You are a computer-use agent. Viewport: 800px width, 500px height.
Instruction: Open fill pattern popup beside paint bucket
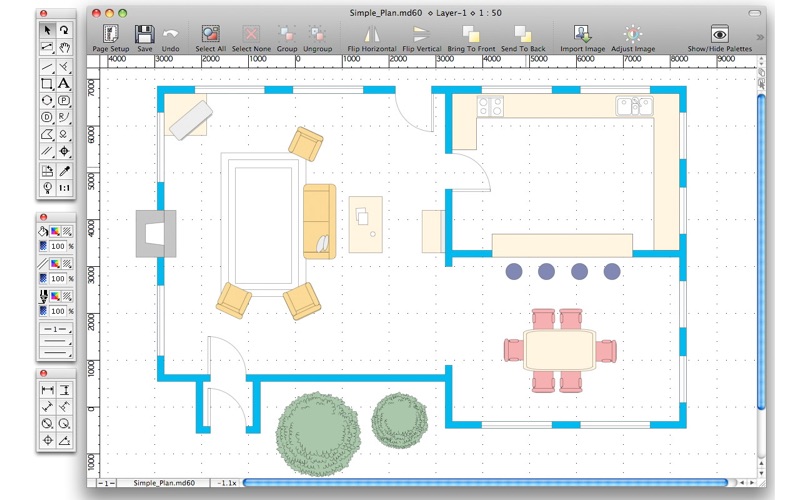(x=67, y=232)
